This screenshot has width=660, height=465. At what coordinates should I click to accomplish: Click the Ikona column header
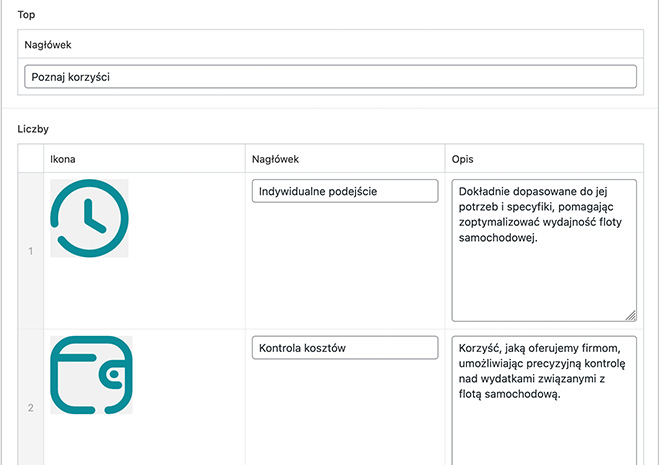pos(63,159)
